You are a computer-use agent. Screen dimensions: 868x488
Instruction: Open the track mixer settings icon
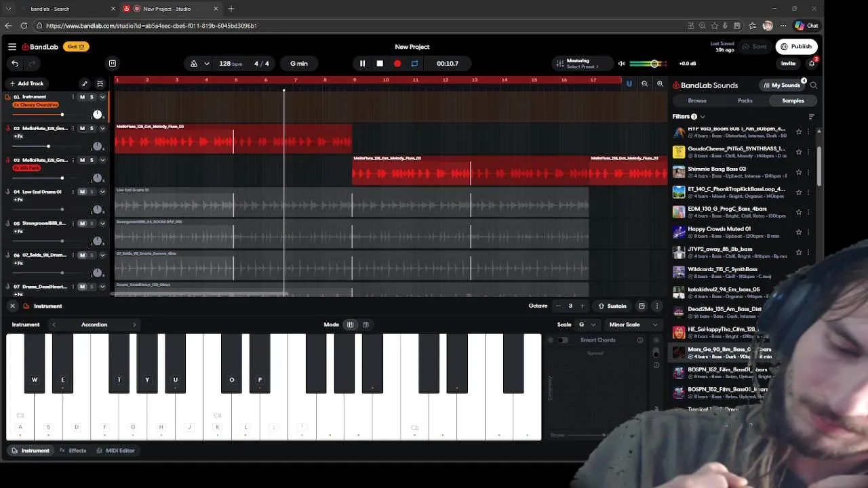100,83
